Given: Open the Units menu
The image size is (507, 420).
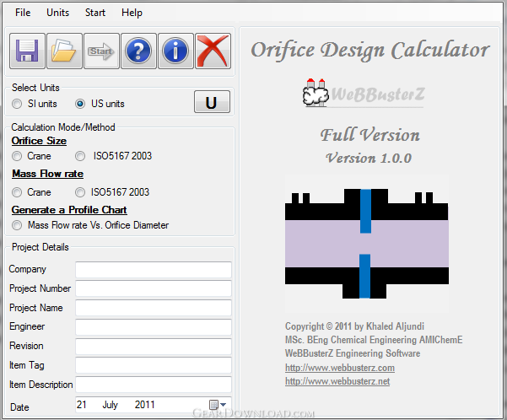Looking at the screenshot, I should (x=58, y=13).
